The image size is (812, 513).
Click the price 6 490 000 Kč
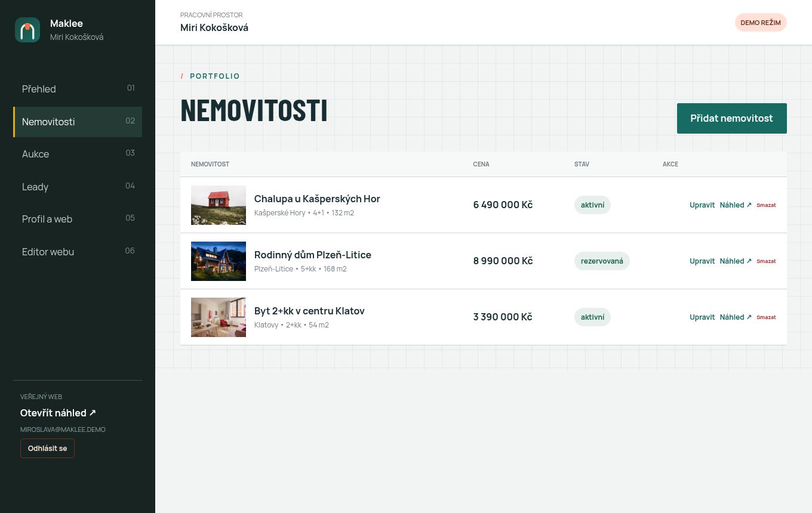click(503, 205)
